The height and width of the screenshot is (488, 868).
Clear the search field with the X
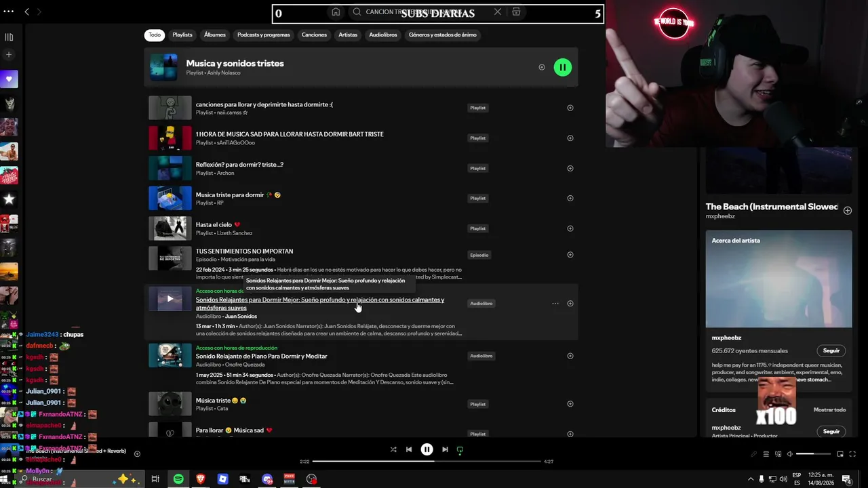pyautogui.click(x=498, y=12)
